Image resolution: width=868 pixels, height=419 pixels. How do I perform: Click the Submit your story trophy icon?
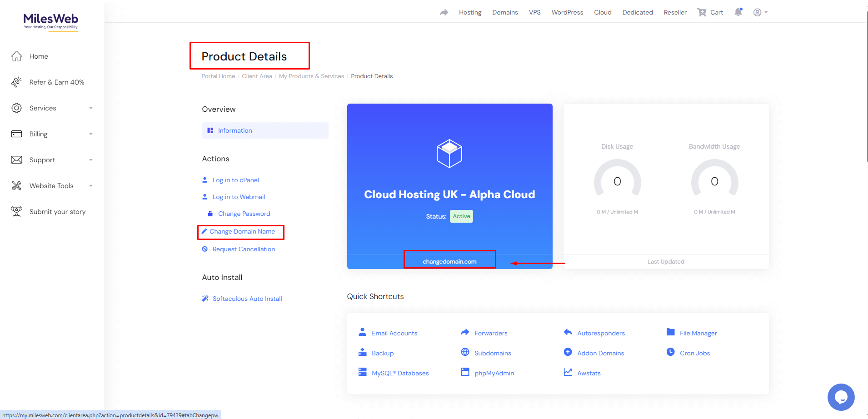click(17, 212)
